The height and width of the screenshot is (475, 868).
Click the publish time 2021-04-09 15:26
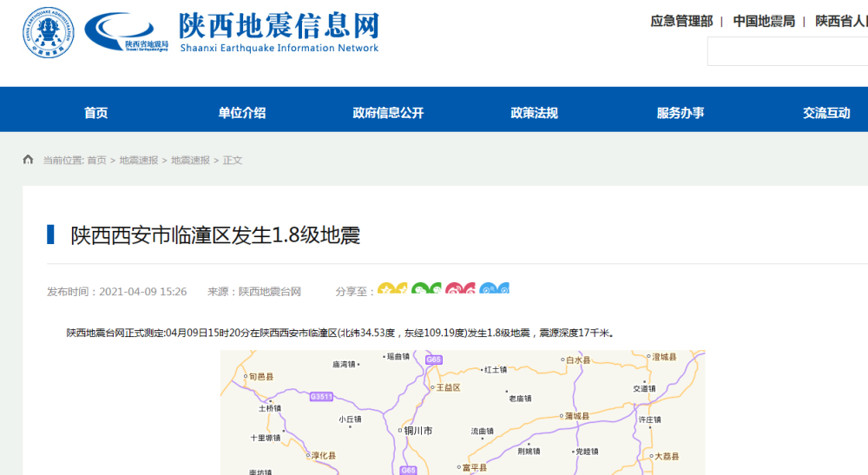coord(143,292)
